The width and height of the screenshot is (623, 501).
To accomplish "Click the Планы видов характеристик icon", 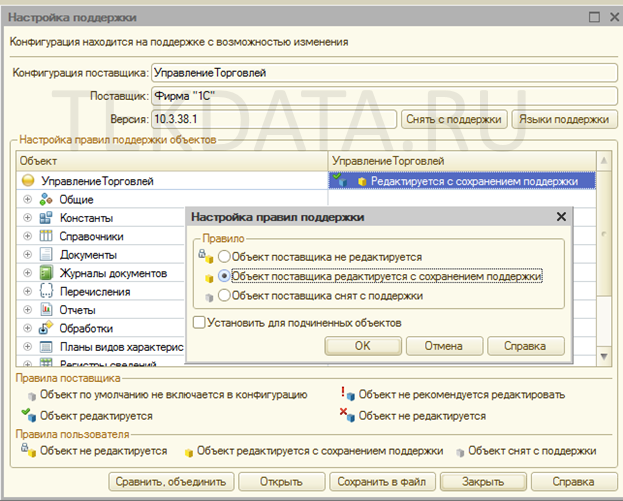I will (x=46, y=347).
